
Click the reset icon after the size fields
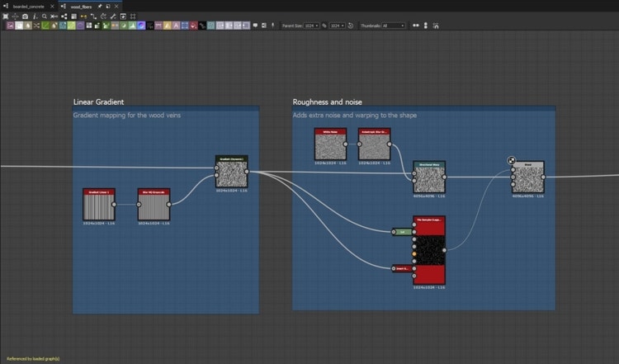[351, 26]
